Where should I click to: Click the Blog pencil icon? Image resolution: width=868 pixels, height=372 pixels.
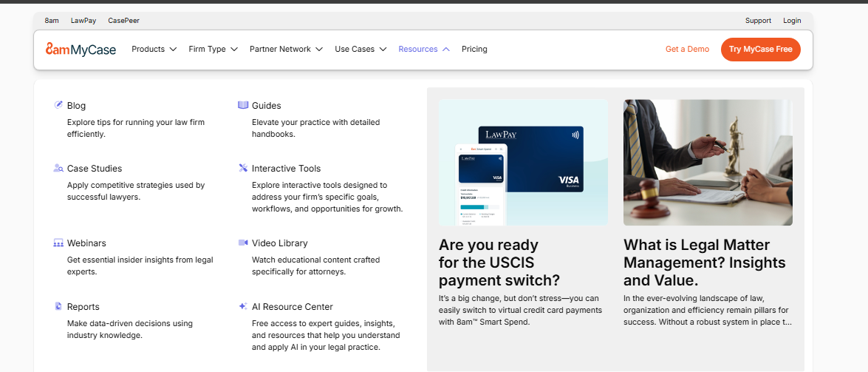tap(58, 105)
